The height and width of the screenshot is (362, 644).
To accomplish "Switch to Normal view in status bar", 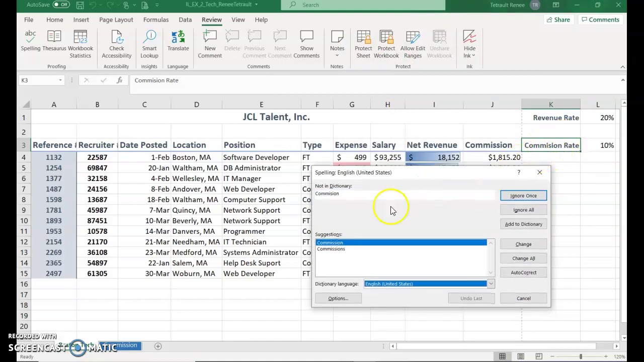I will tap(502, 356).
